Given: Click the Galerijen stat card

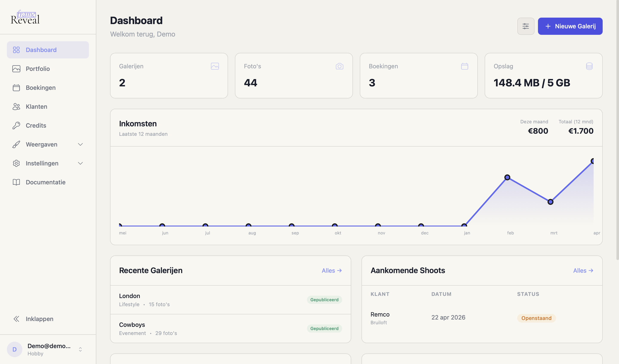Looking at the screenshot, I should (x=169, y=76).
